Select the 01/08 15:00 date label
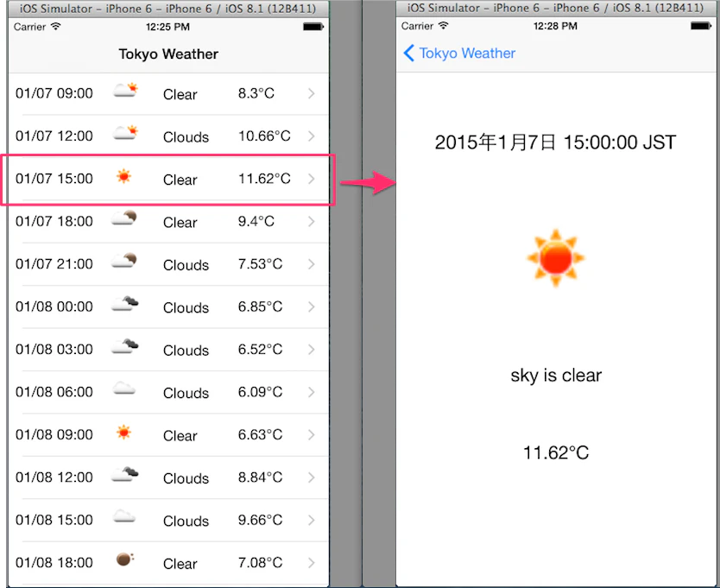The width and height of the screenshot is (720, 588). pos(54,520)
